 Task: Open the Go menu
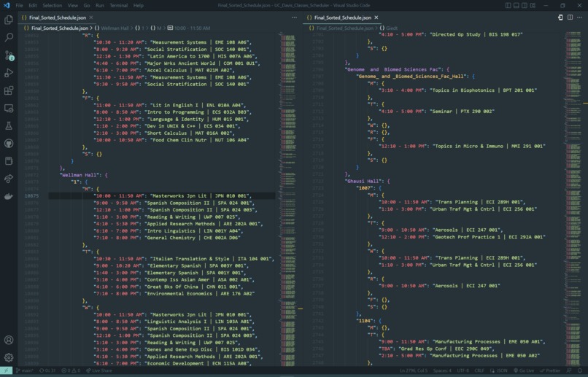pos(87,5)
